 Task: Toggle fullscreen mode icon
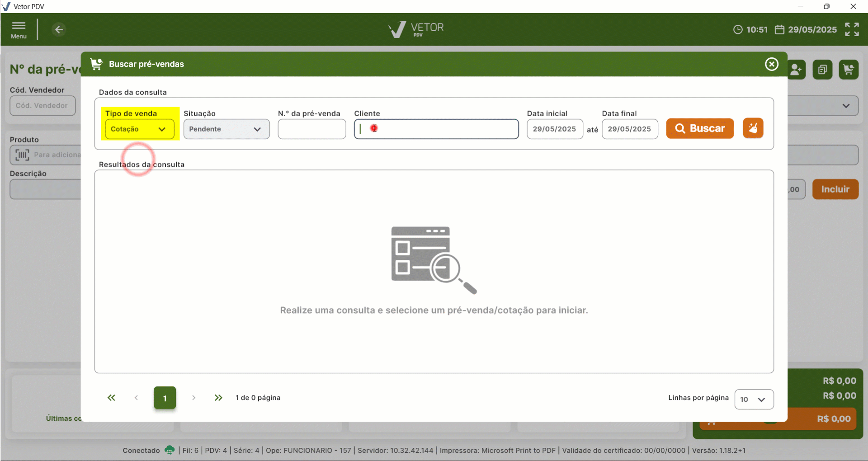[852, 29]
